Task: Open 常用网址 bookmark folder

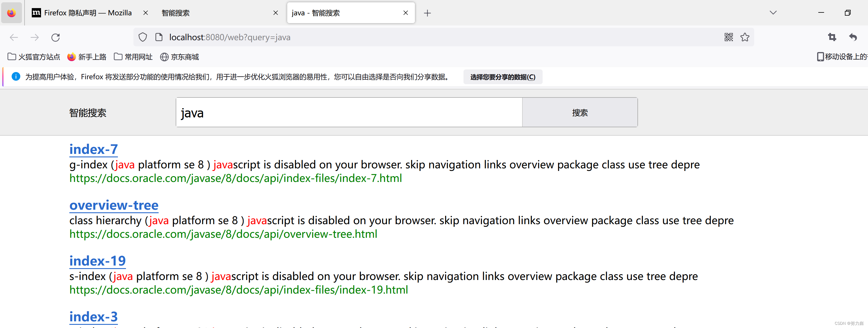Action: point(133,57)
